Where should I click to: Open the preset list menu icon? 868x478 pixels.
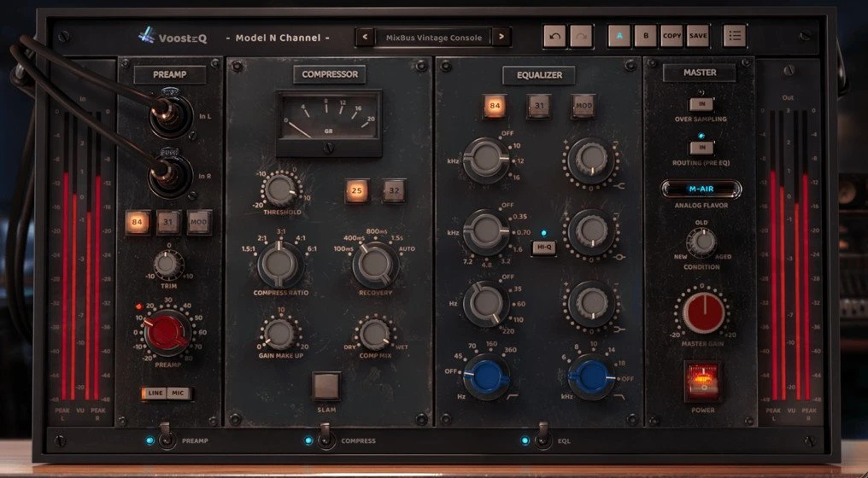click(x=735, y=36)
